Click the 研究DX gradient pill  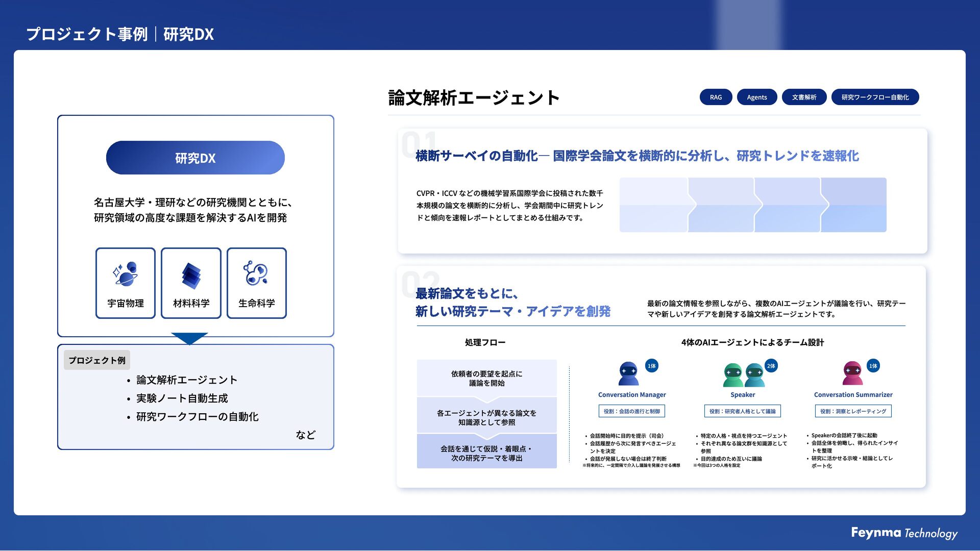[x=195, y=158]
